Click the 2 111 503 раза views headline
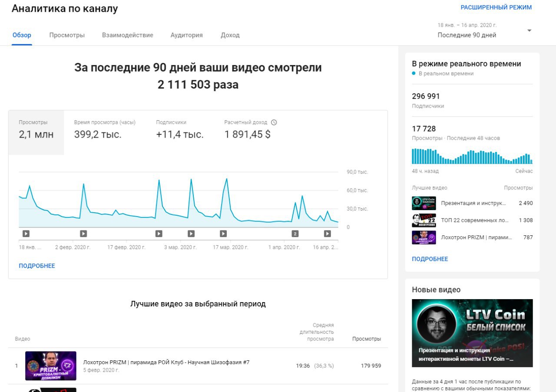 click(198, 84)
